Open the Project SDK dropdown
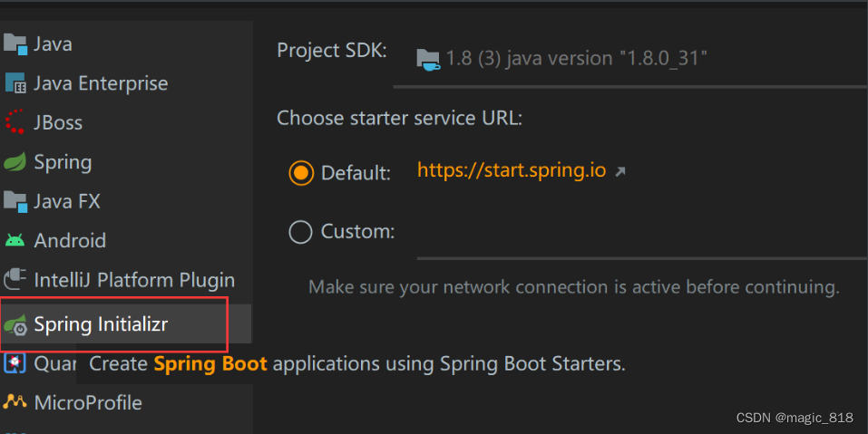The image size is (868, 434). [630, 59]
